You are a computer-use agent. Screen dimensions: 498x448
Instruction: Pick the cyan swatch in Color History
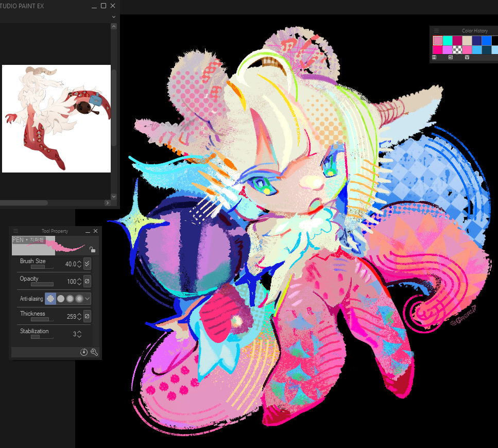pyautogui.click(x=448, y=40)
